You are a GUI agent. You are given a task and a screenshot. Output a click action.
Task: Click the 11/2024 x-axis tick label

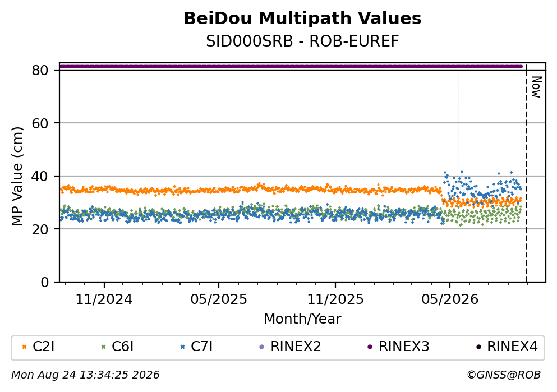click(104, 299)
